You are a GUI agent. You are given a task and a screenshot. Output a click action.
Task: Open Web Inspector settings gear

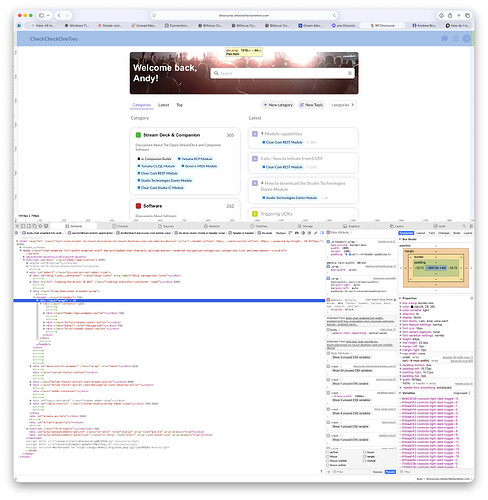(471, 226)
